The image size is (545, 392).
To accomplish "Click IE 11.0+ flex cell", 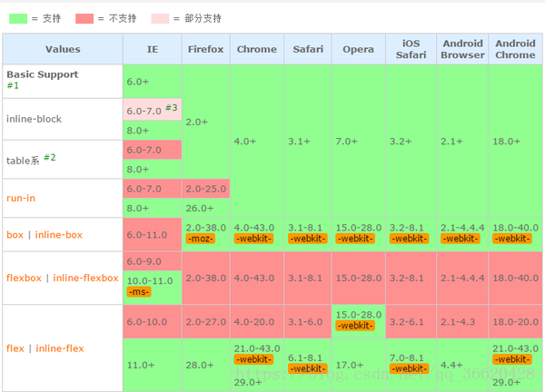I will [153, 366].
